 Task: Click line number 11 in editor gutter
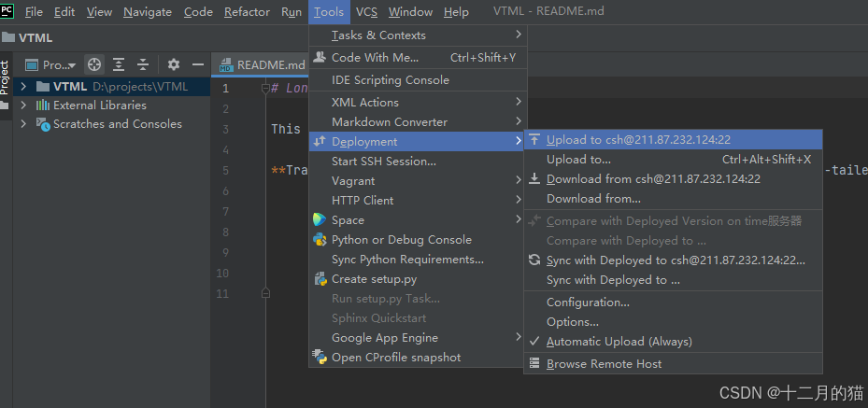(222, 293)
